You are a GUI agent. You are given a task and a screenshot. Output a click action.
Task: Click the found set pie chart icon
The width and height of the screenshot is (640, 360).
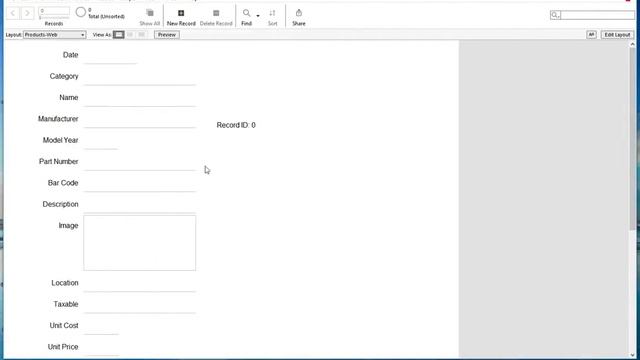coord(81,13)
